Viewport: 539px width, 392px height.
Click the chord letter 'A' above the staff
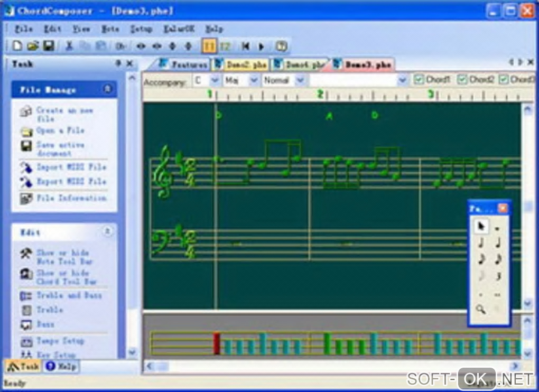329,116
